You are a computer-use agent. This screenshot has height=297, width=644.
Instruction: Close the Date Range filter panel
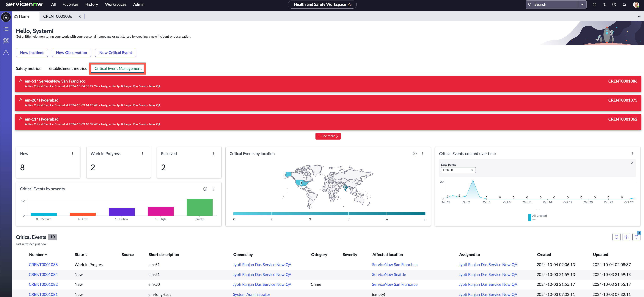click(x=632, y=163)
